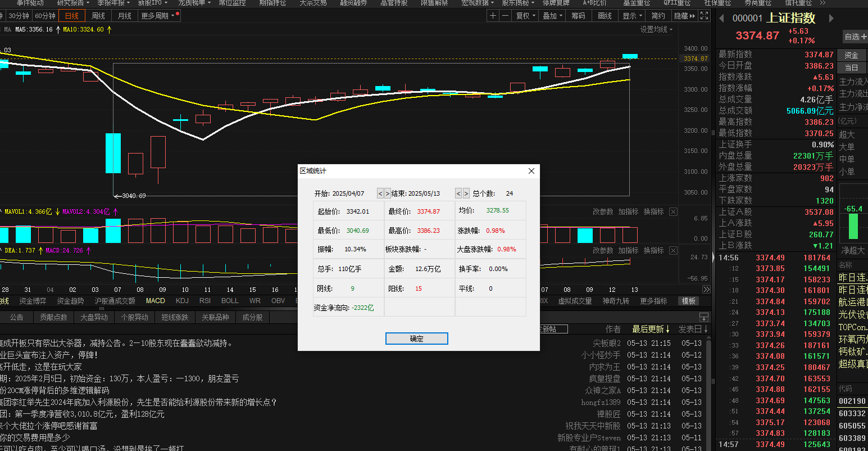This screenshot has width=868, height=451.
Task: Select 月线 monthly period
Action: point(125,16)
